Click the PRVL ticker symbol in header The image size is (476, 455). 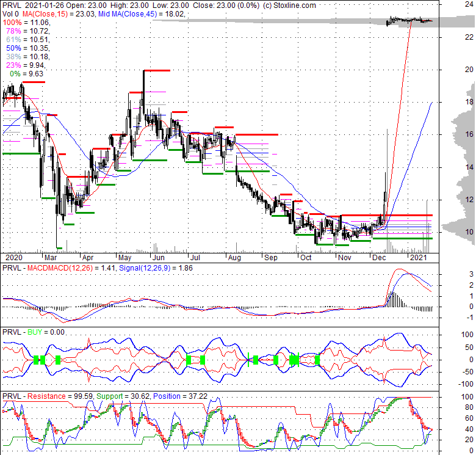(x=12, y=5)
